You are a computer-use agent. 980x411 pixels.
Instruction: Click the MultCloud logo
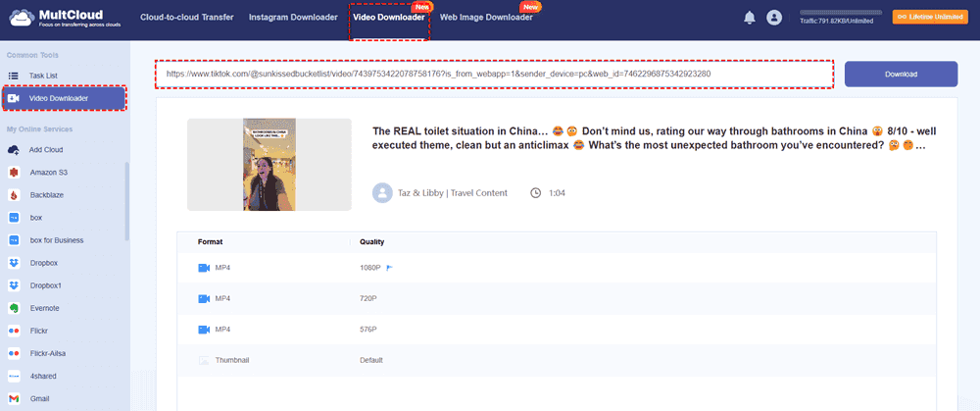(x=65, y=18)
